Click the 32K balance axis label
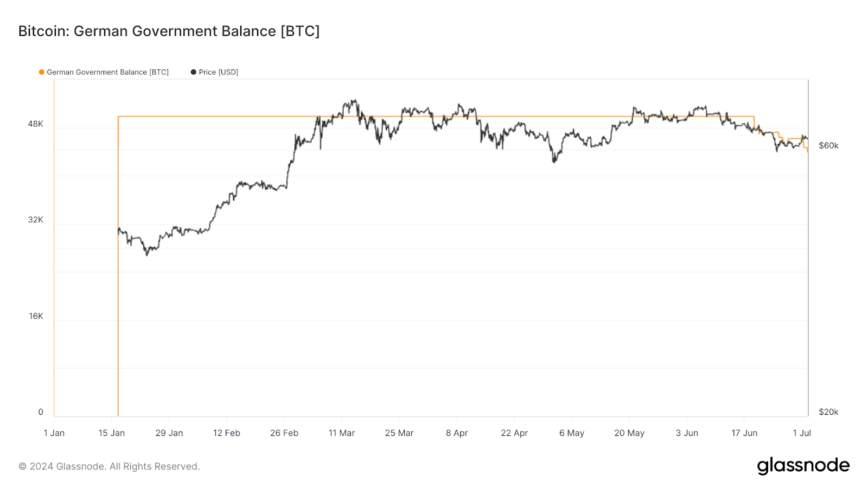The height and width of the screenshot is (488, 868). pos(36,220)
